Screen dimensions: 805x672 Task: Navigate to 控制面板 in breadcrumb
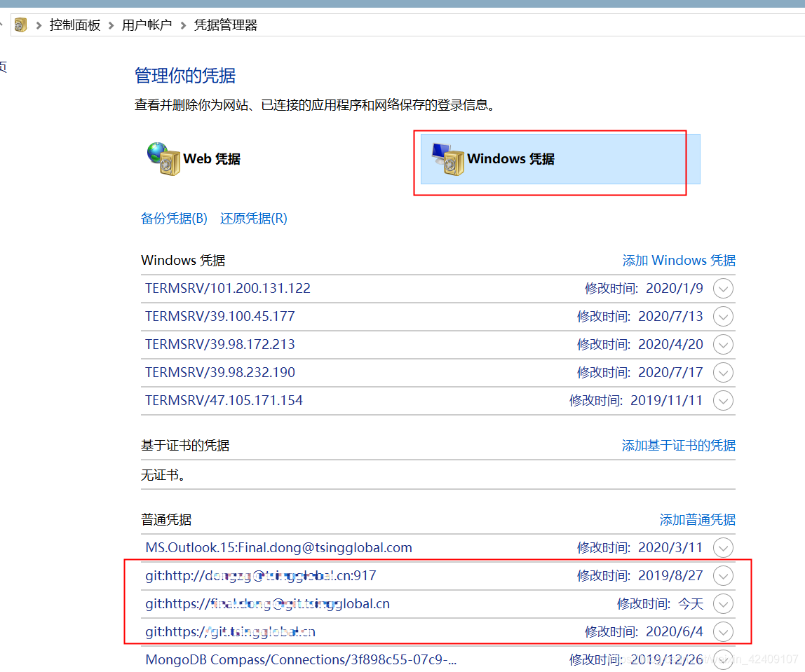coord(74,24)
